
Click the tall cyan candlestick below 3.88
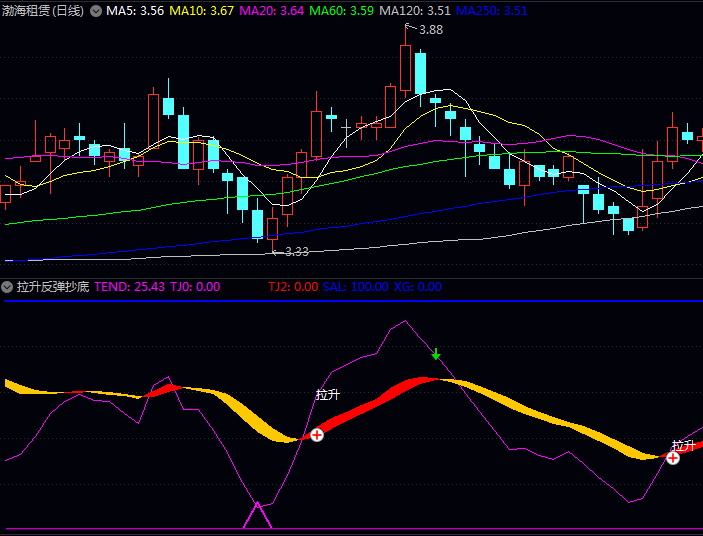point(421,72)
